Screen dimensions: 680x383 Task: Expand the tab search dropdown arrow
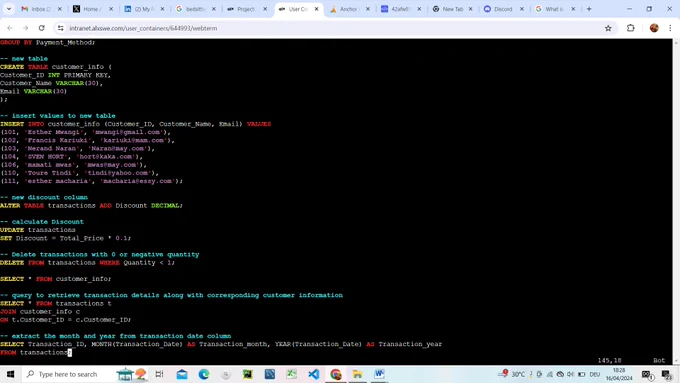coord(9,9)
